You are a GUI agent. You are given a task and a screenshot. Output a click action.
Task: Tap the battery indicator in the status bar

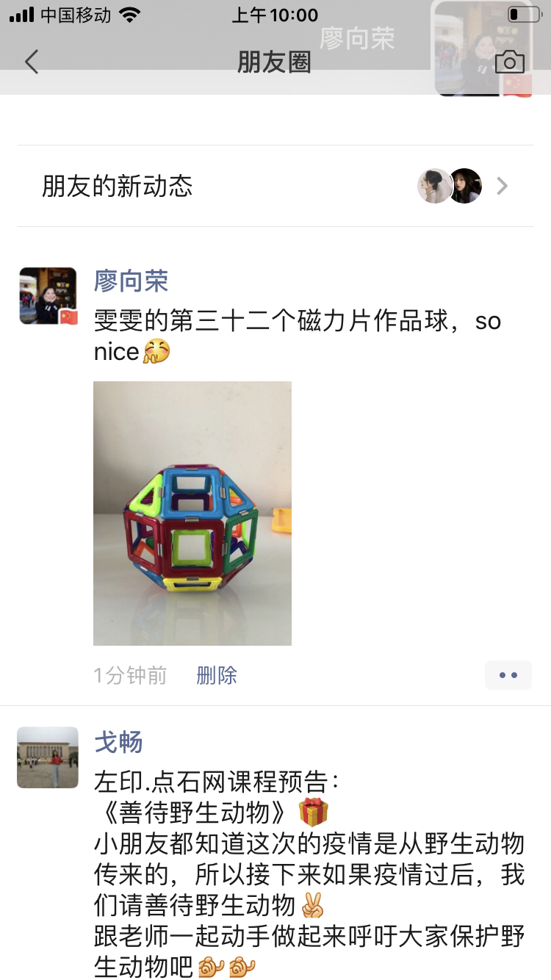point(524,15)
